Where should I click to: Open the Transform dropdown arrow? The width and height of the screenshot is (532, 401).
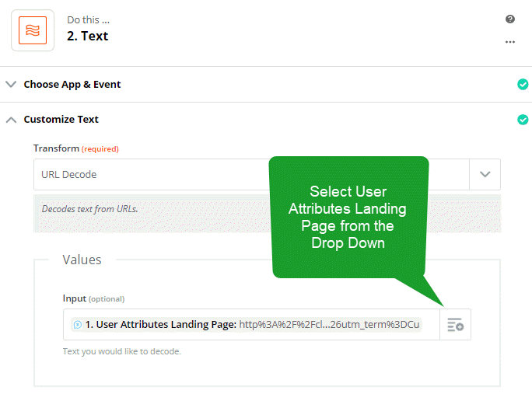tap(485, 174)
